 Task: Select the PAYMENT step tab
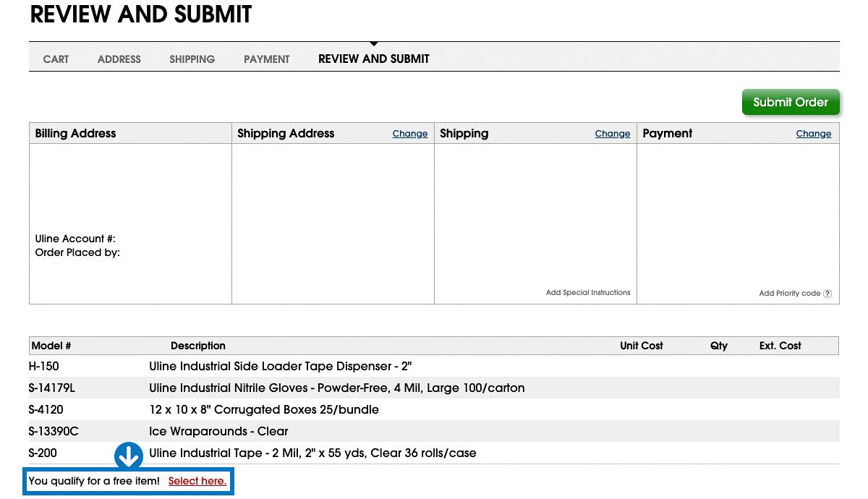tap(267, 59)
